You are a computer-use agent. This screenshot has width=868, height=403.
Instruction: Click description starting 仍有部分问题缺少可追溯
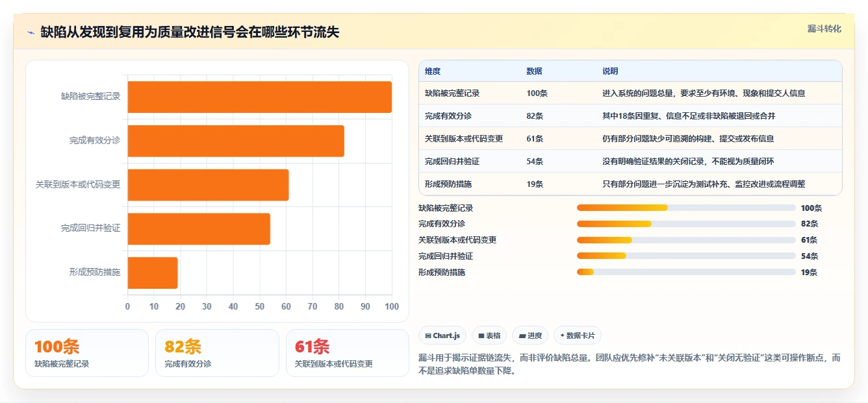click(x=688, y=139)
